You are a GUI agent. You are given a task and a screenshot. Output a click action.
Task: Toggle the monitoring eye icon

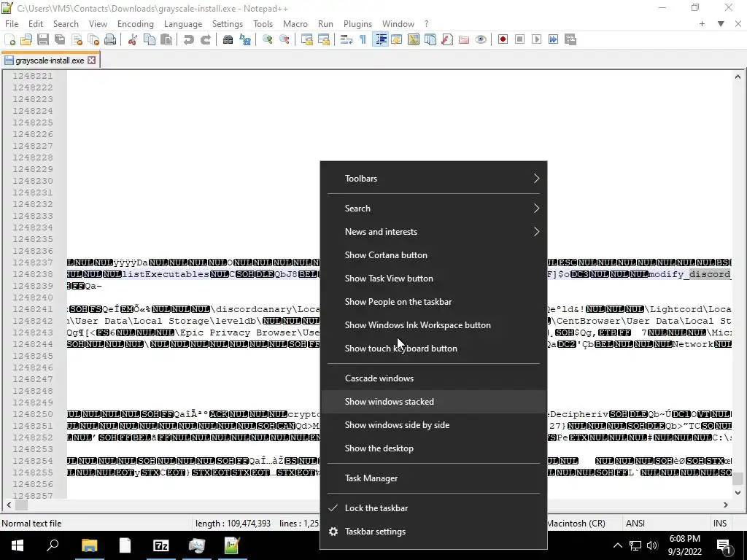(481, 39)
